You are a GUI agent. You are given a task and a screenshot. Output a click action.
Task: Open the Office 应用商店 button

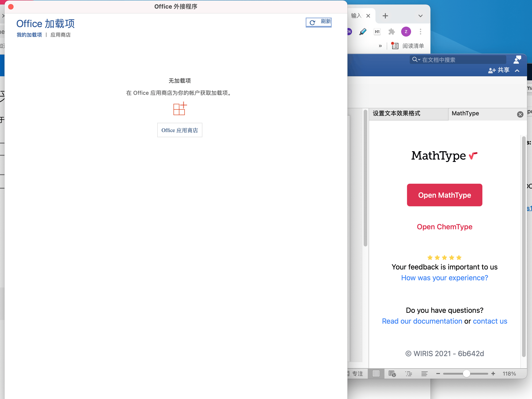[180, 130]
